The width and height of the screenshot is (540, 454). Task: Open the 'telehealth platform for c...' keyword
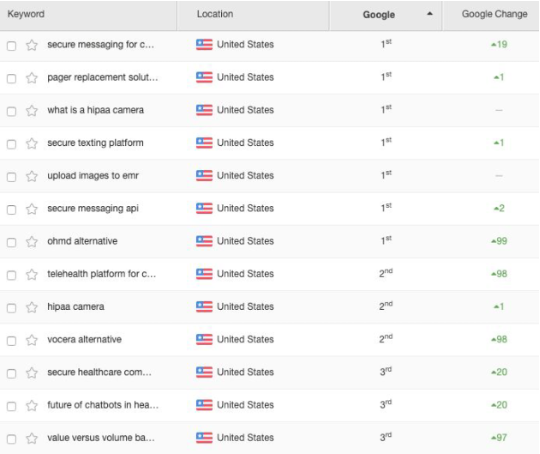[x=102, y=274]
